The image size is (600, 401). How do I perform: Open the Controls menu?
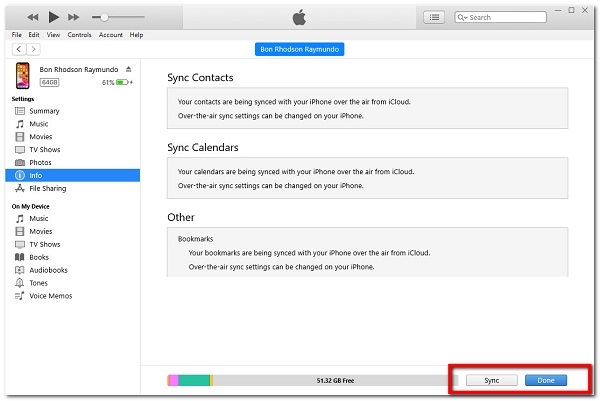(x=80, y=35)
